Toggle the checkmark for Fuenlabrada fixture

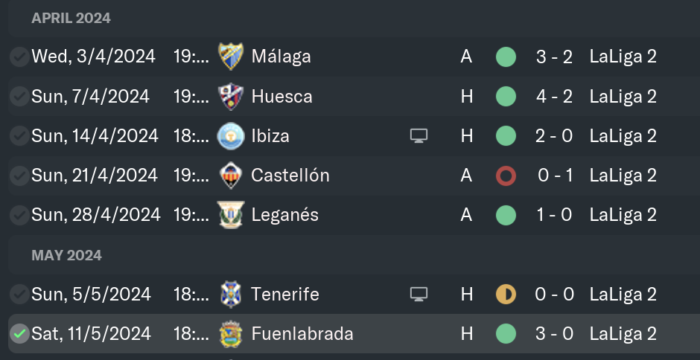click(x=20, y=334)
